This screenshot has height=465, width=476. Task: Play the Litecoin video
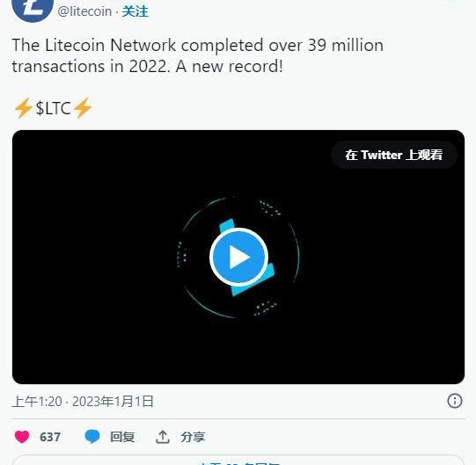(x=239, y=258)
